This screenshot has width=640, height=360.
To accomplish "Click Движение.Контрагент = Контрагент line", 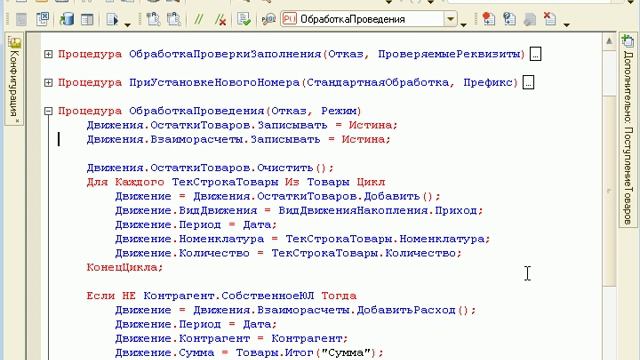I will tap(231, 339).
